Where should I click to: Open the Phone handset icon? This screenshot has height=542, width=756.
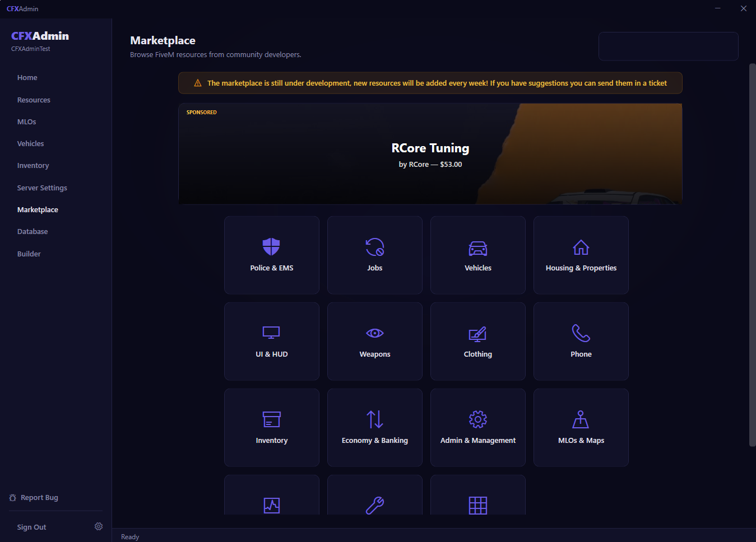(581, 333)
